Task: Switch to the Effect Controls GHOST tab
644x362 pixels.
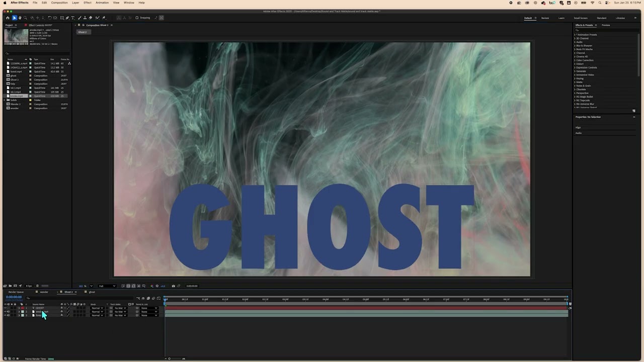Action: 40,25
